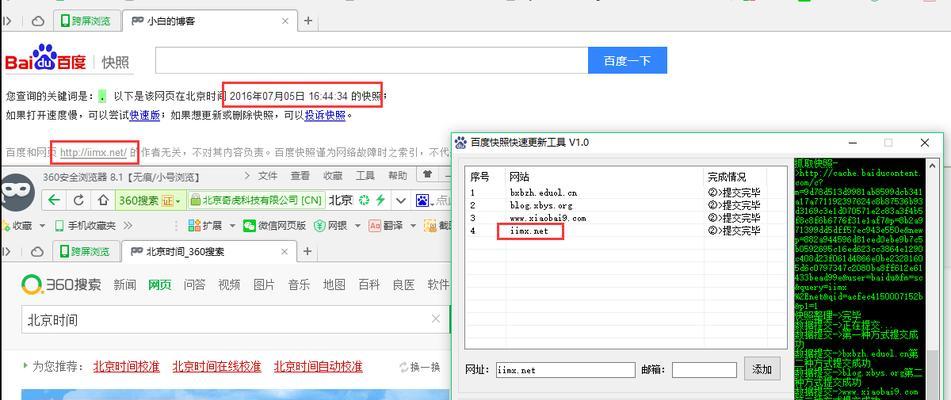This screenshot has width=951, height=400.
Task: Open 快速版 quick version link
Action: pos(144,115)
